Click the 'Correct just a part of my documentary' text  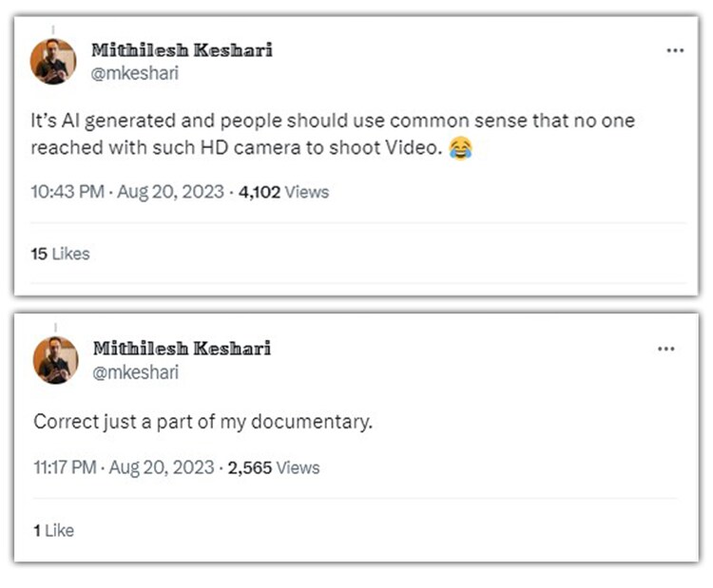click(202, 421)
